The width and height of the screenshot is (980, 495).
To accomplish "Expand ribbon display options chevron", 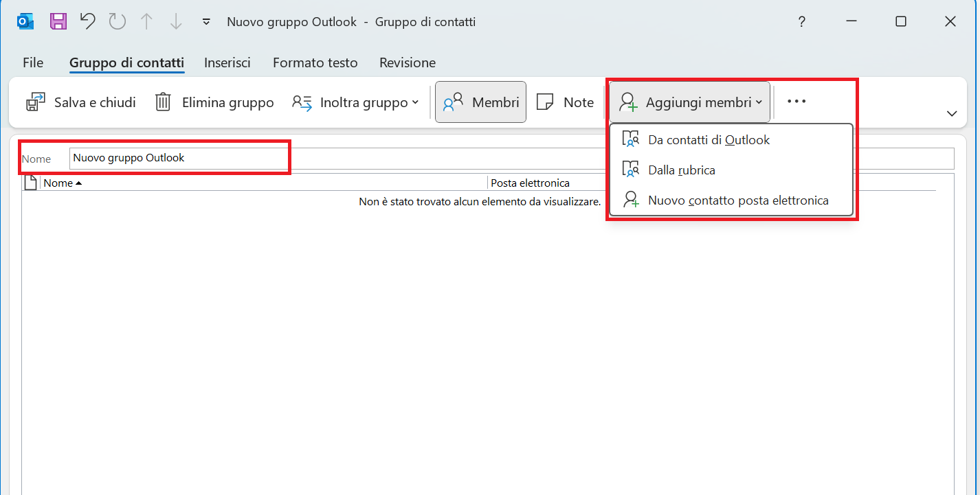I will click(x=952, y=113).
